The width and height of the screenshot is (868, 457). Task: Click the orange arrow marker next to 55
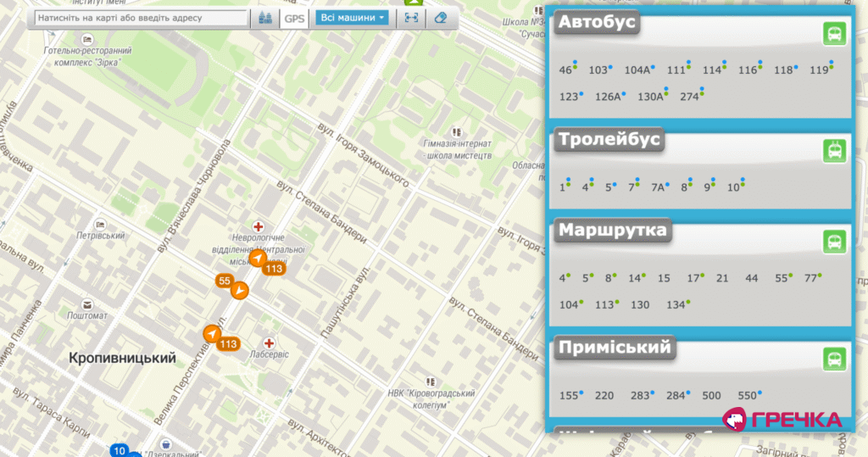(240, 290)
